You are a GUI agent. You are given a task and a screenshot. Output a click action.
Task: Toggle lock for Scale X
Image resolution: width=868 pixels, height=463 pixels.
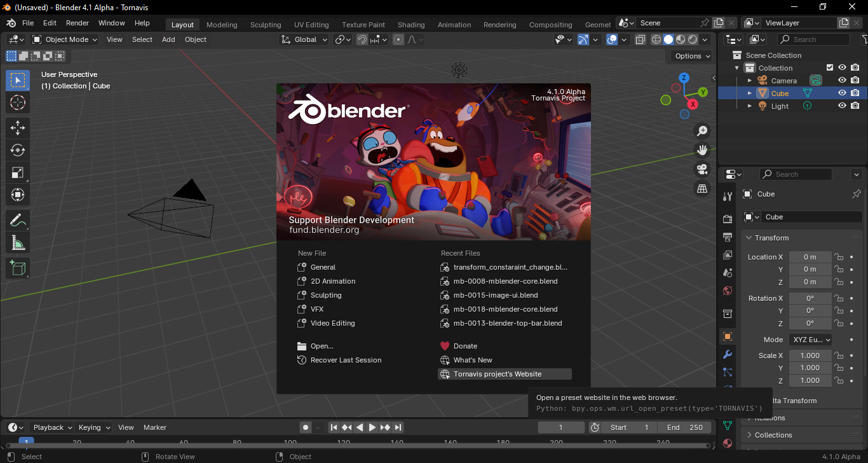coord(839,356)
